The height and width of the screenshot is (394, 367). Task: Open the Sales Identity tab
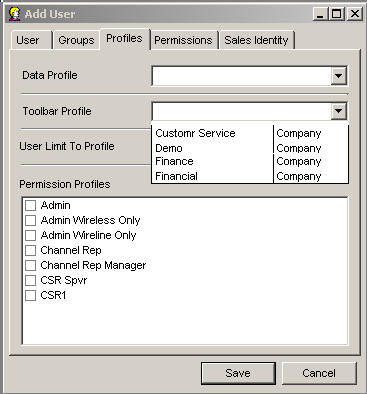pyautogui.click(x=256, y=40)
